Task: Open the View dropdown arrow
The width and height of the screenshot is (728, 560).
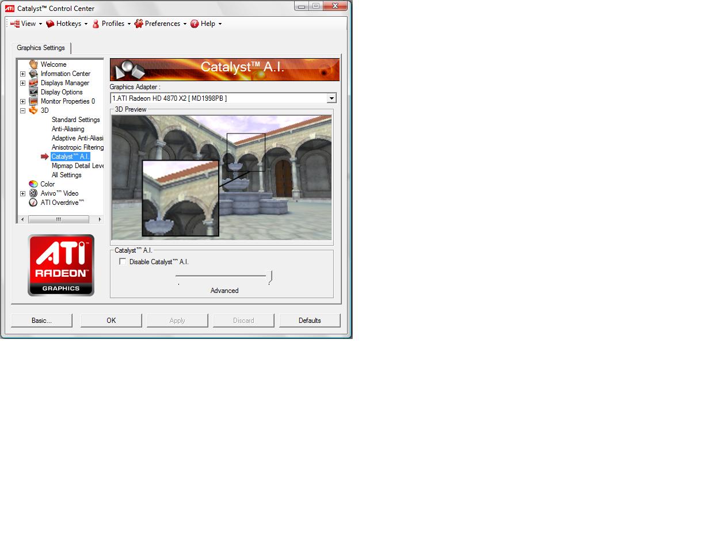Action: 40,24
